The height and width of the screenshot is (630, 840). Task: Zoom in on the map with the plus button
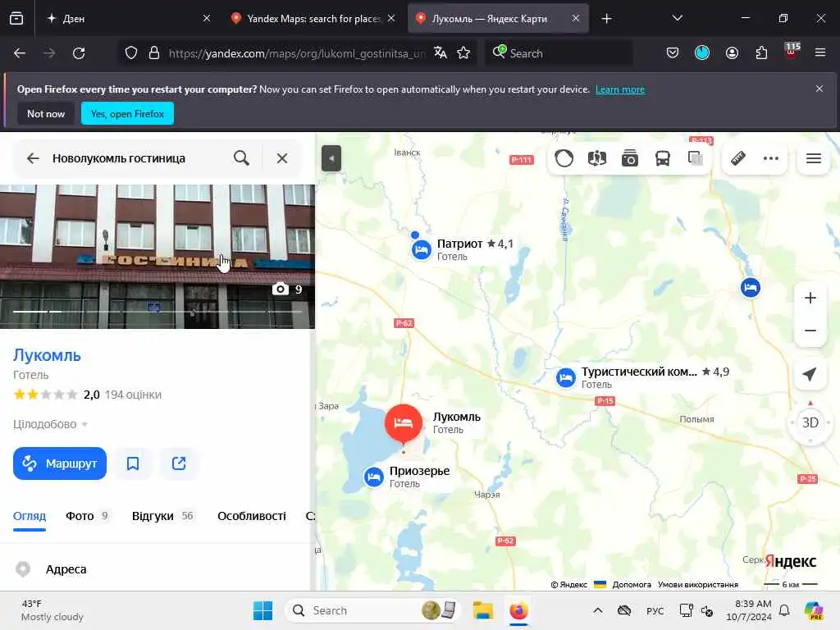point(810,298)
